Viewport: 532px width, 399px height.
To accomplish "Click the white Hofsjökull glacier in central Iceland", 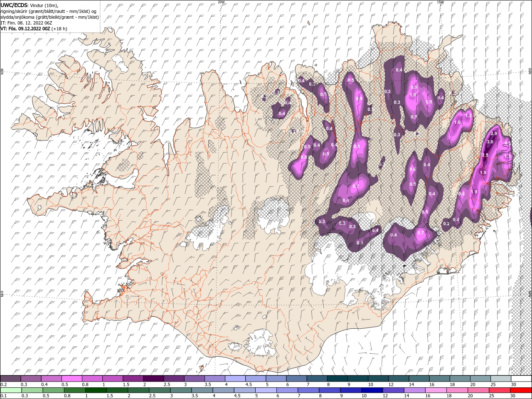I will coord(272,214).
